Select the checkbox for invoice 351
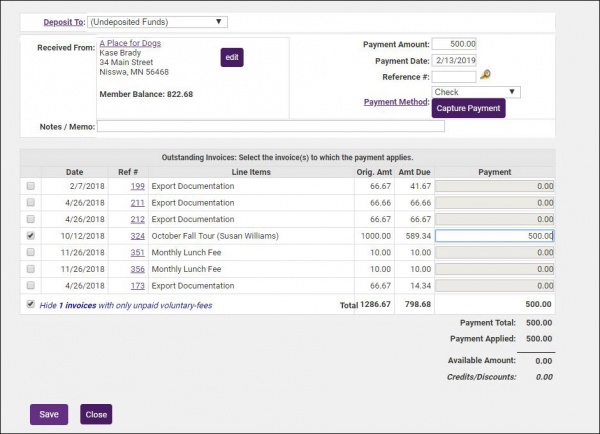This screenshot has width=600, height=434. click(x=30, y=253)
